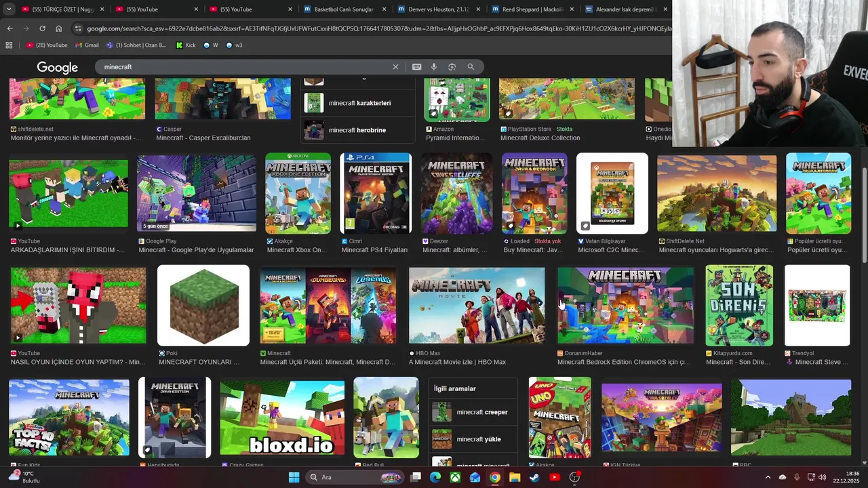
Task: Open the Kick bookmark
Action: point(185,45)
